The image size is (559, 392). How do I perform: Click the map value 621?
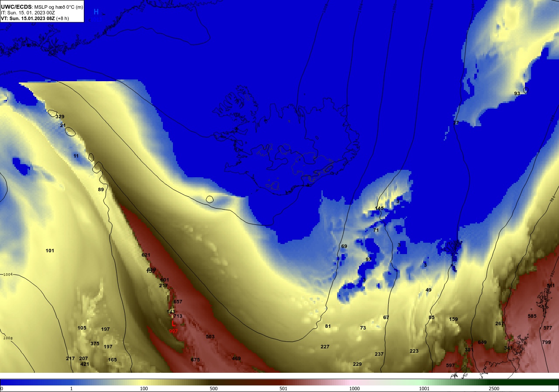pos(146,255)
